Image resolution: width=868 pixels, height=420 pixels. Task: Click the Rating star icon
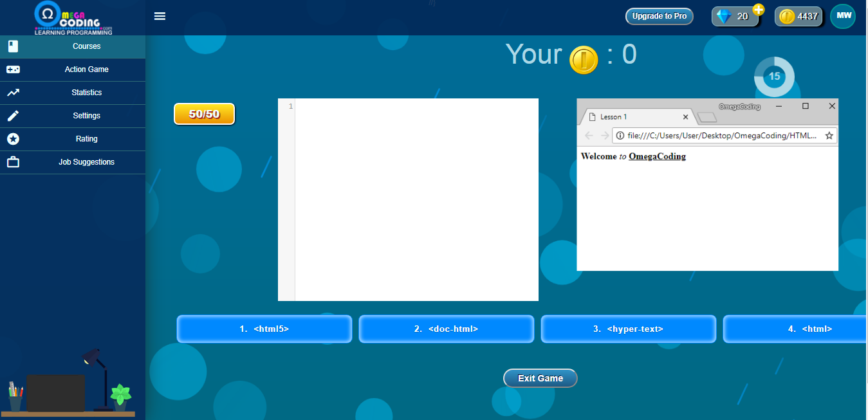(x=13, y=139)
